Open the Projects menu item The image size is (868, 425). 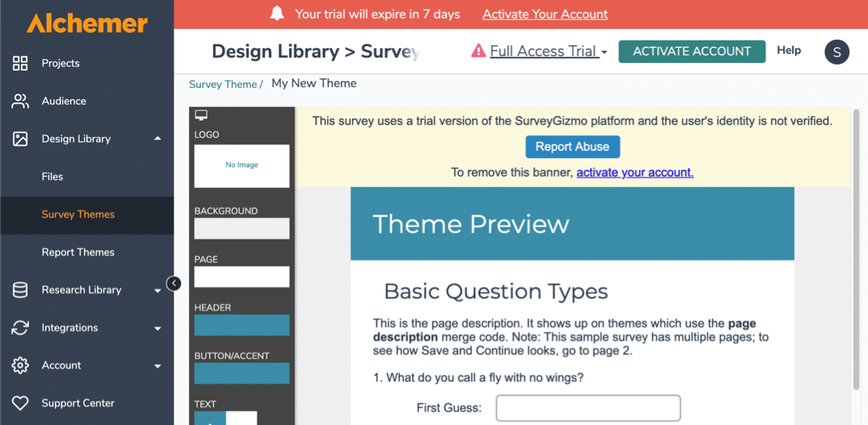point(61,63)
